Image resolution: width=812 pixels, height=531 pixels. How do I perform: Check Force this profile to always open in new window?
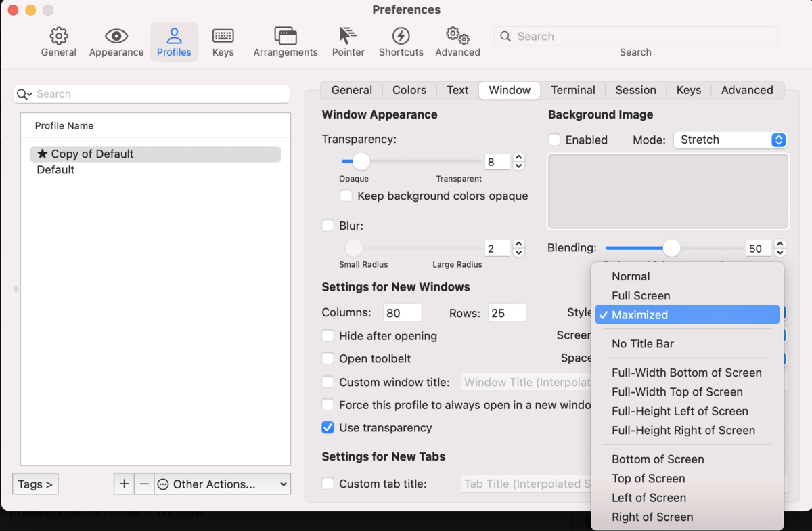tap(328, 405)
